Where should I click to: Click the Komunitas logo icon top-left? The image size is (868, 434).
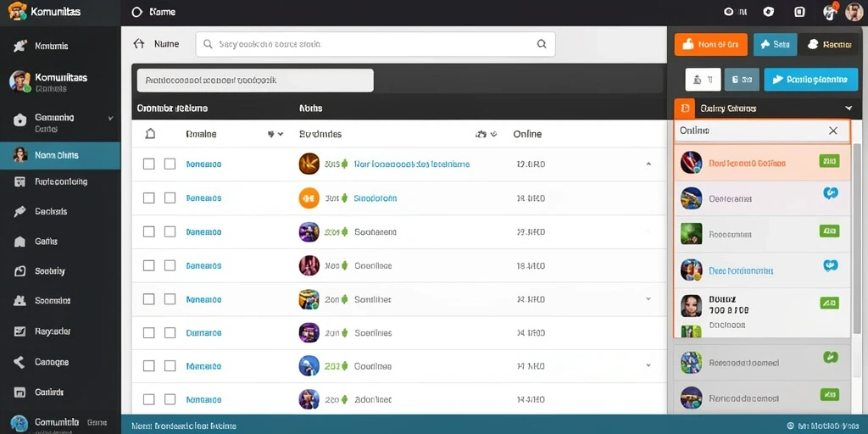coord(17,10)
